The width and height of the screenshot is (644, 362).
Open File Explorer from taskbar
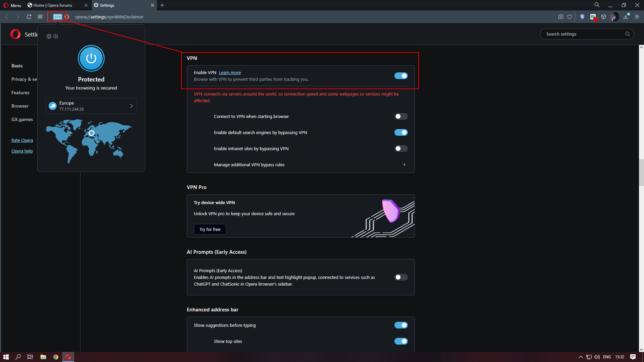coord(43,357)
